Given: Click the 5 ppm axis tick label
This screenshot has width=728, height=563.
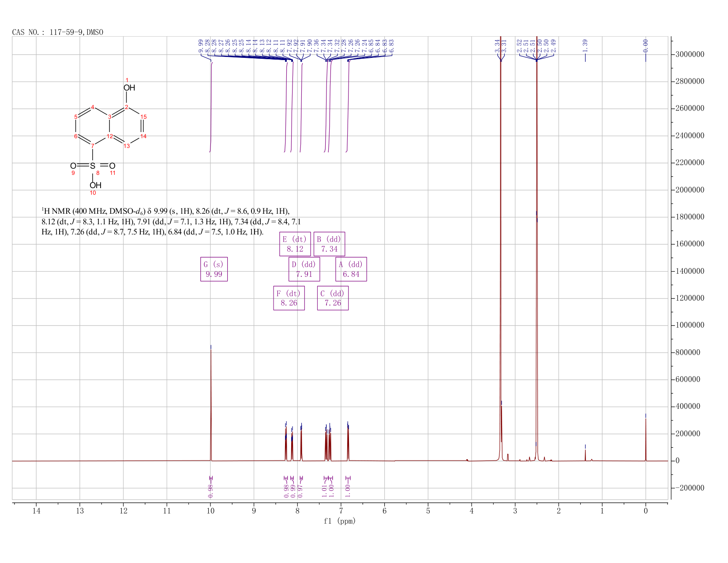Looking at the screenshot, I should [x=428, y=510].
